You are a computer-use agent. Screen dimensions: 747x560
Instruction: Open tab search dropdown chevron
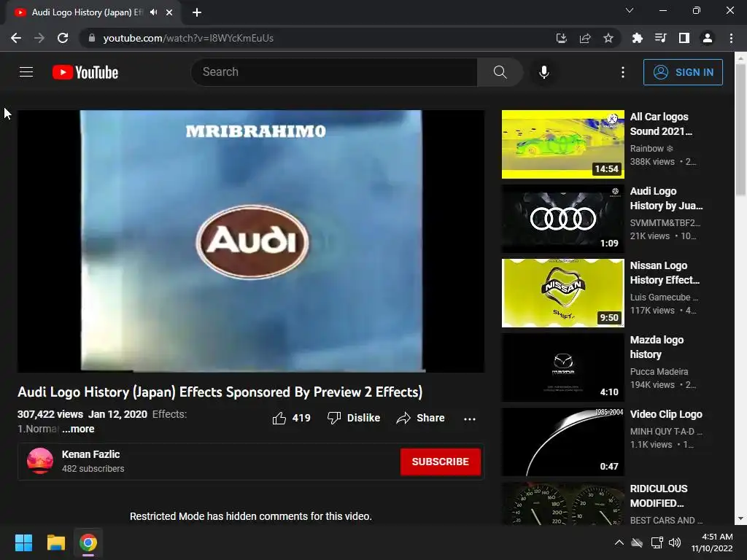click(630, 10)
